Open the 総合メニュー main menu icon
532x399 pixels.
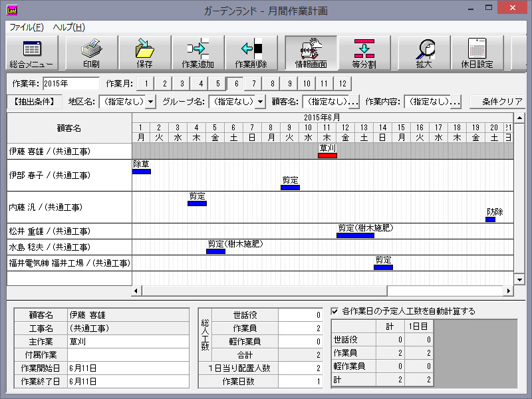pos(31,53)
